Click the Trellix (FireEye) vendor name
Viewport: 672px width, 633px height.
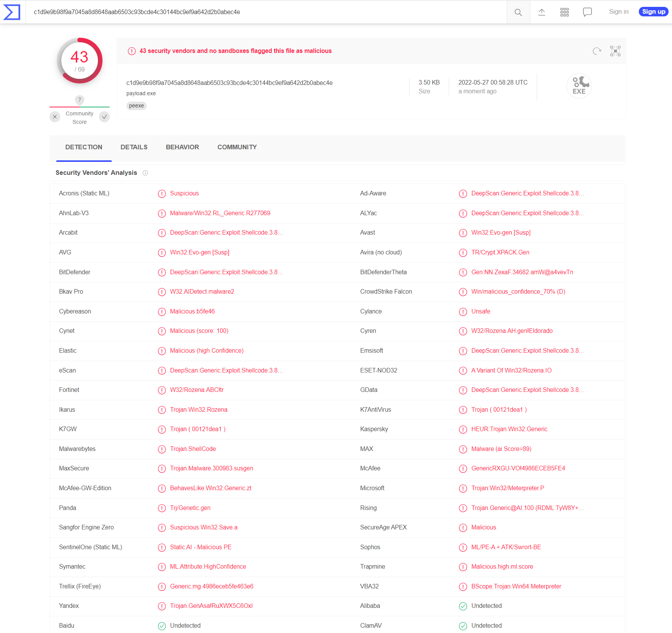(x=80, y=587)
